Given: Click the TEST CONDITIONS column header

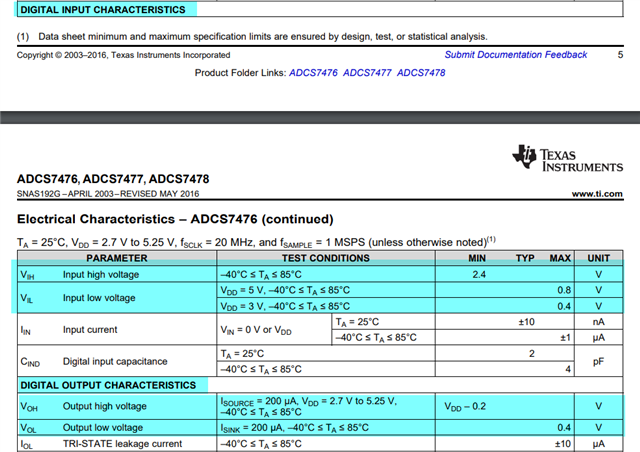Looking at the screenshot, I should [325, 258].
